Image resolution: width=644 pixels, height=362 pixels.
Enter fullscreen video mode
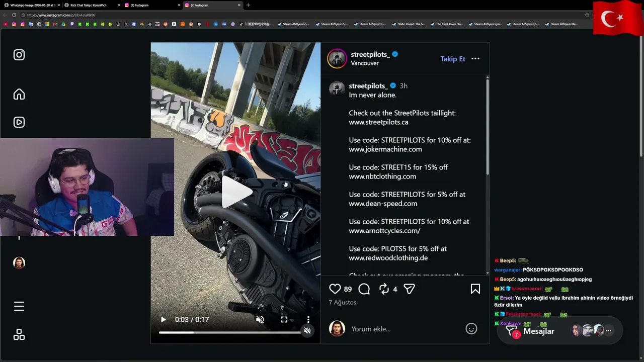[284, 320]
